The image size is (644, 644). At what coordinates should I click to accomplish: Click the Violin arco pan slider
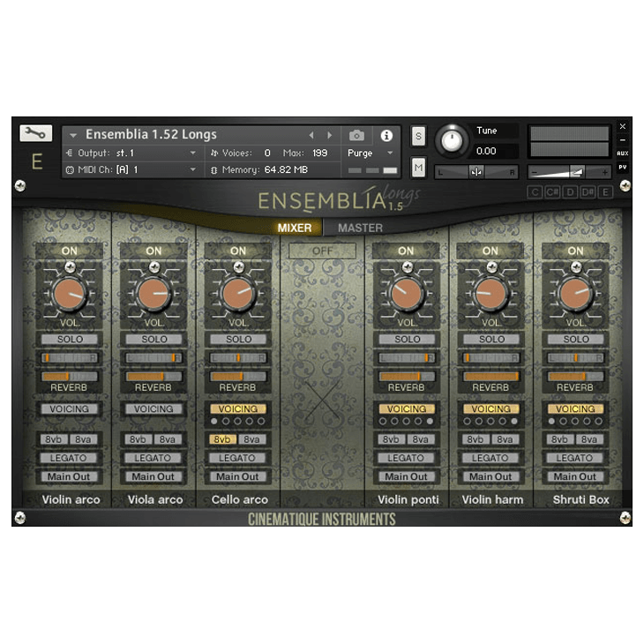70,358
